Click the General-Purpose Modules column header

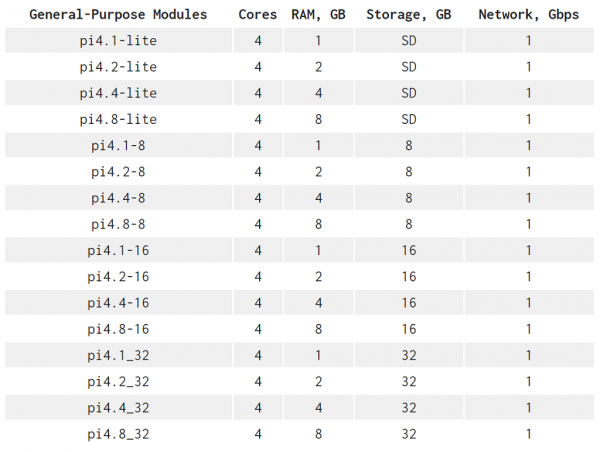tap(118, 15)
